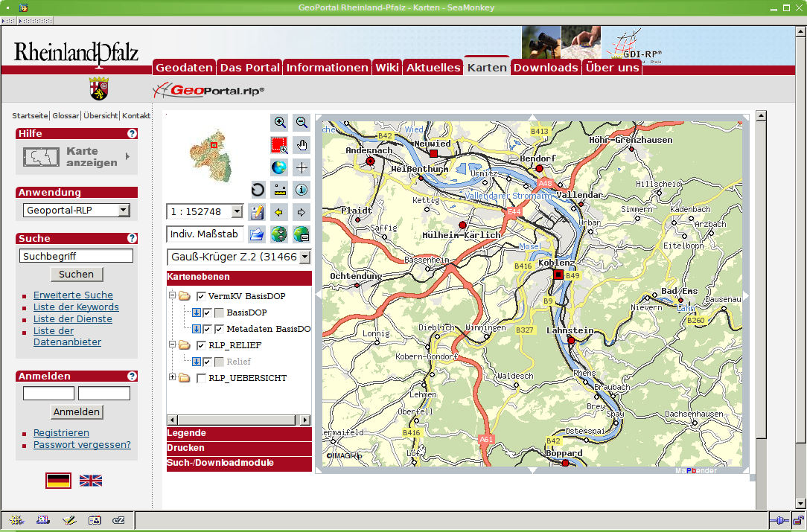Select the zoom out magnifier tool
The width and height of the screenshot is (807, 532).
point(302,123)
